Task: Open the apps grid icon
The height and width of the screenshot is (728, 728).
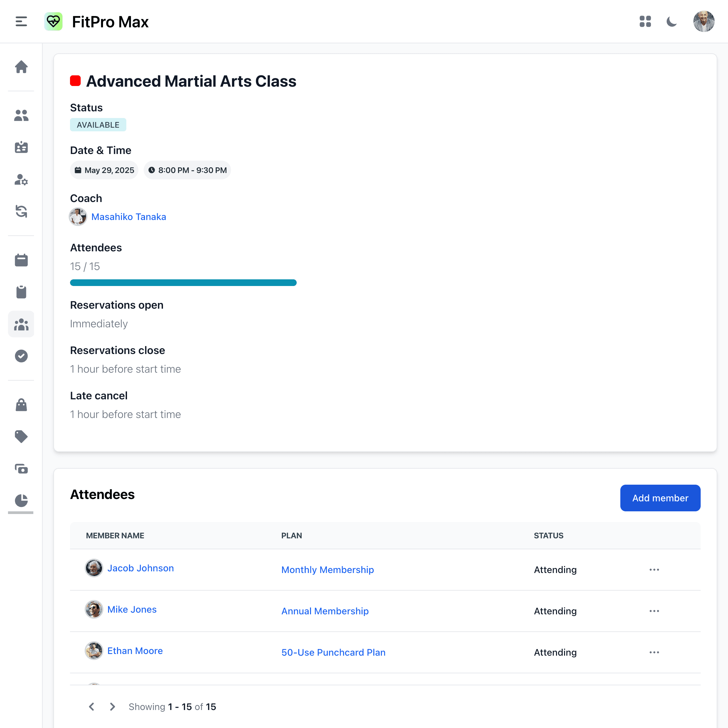Action: point(645,21)
